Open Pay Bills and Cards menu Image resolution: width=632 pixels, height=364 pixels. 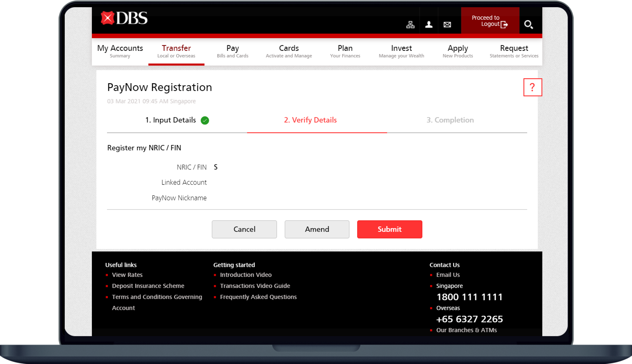(233, 51)
